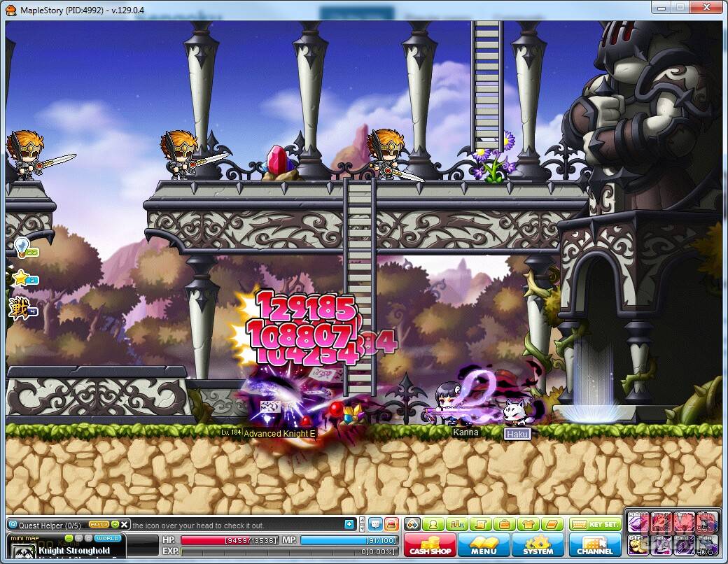Click the lightbulb quest notification icon

pos(22,247)
